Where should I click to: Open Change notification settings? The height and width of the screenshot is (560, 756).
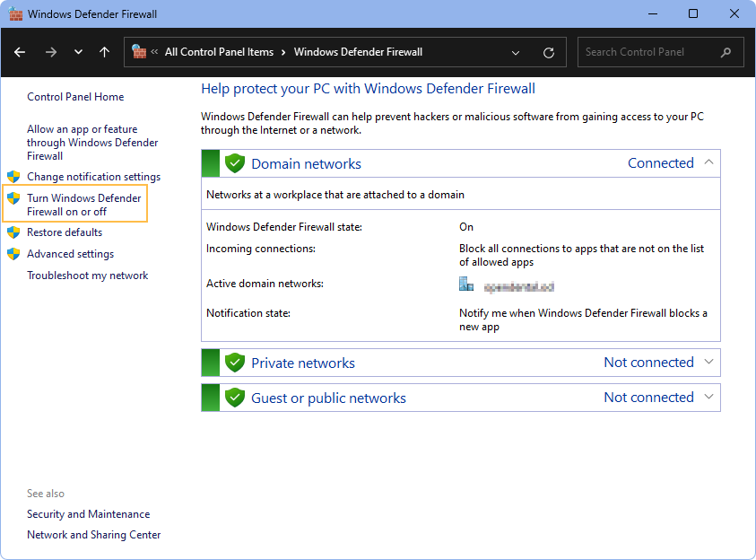pyautogui.click(x=93, y=177)
